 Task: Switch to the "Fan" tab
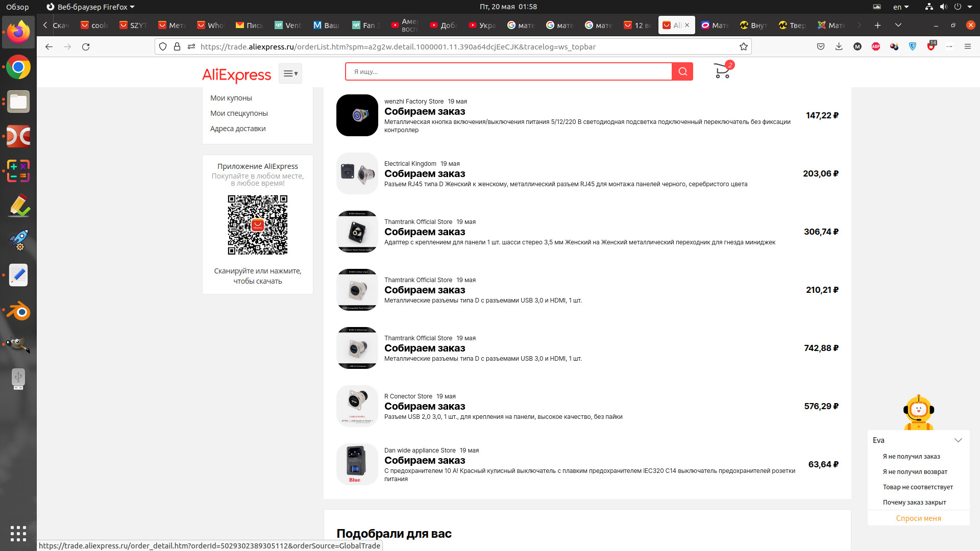[366, 25]
